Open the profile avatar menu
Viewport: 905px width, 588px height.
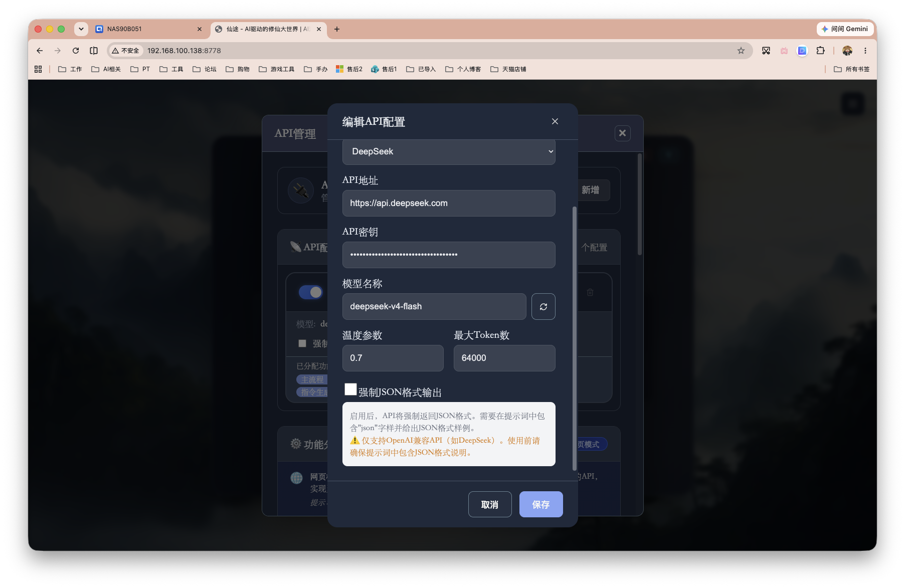(847, 51)
